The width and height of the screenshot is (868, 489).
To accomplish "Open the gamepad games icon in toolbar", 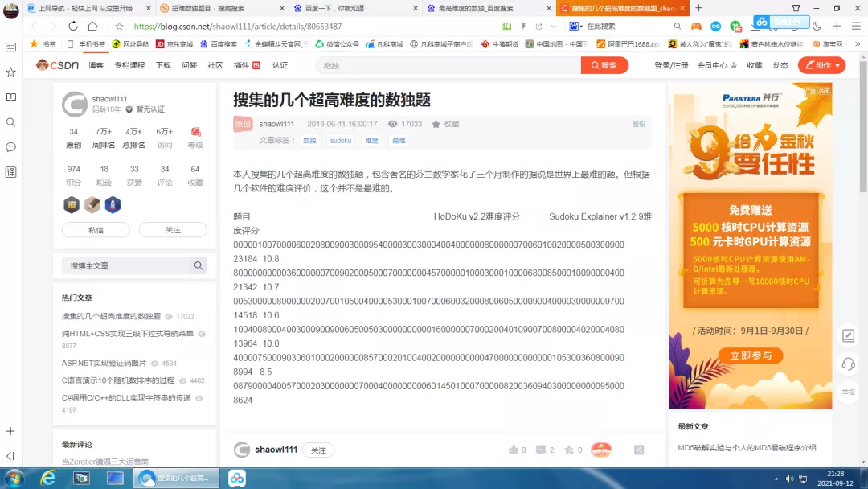I will (696, 26).
